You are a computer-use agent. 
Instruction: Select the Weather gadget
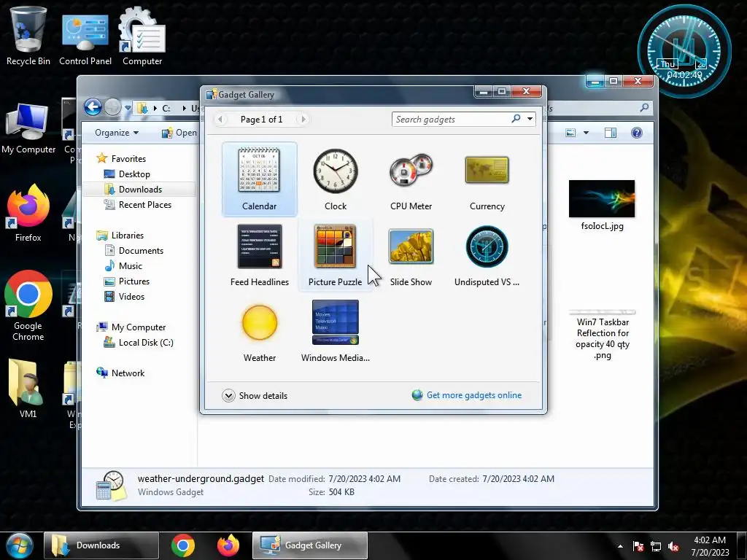[x=259, y=332]
